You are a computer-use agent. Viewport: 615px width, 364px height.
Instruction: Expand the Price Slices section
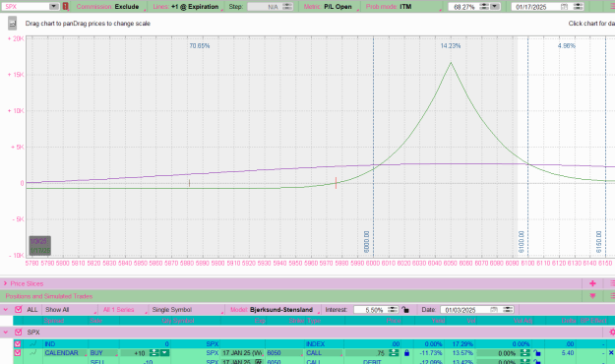pyautogui.click(x=5, y=283)
